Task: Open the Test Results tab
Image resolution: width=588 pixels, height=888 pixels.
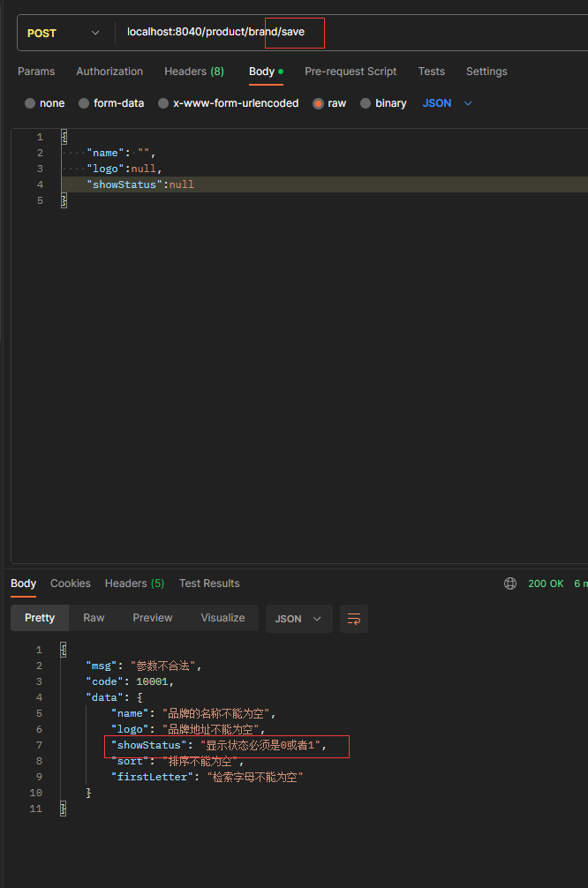Action: tap(209, 583)
